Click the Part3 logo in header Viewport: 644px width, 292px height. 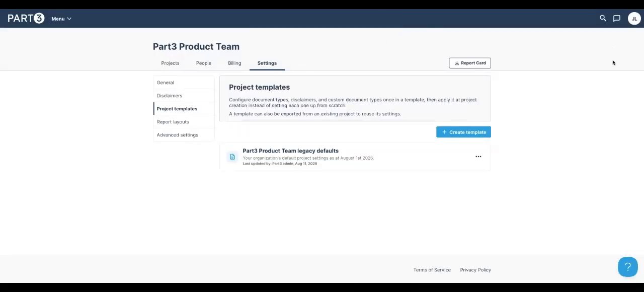point(26,18)
